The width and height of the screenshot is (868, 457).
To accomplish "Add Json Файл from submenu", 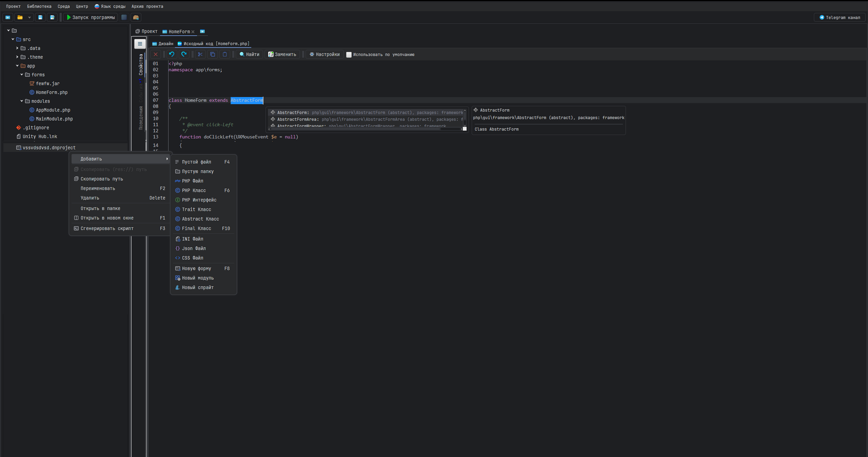I will 203,248.
